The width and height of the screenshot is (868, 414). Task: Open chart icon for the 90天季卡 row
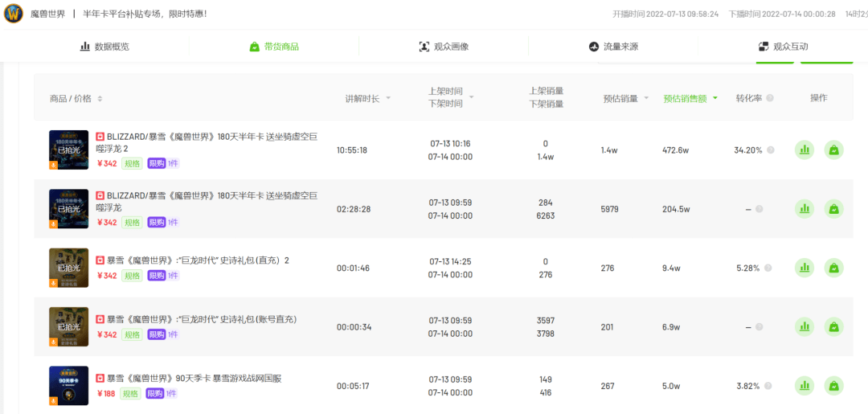(805, 386)
